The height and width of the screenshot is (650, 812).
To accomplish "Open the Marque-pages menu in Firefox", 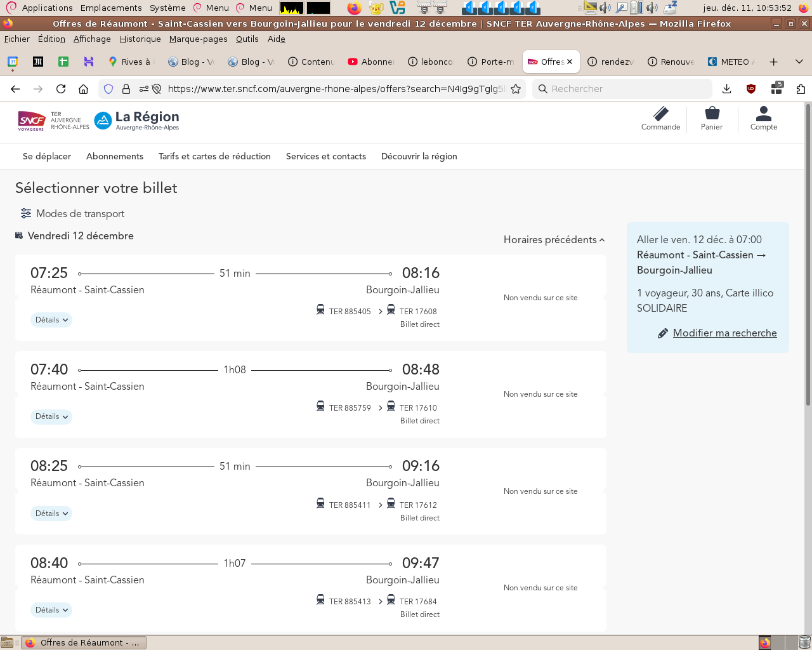I will [198, 39].
